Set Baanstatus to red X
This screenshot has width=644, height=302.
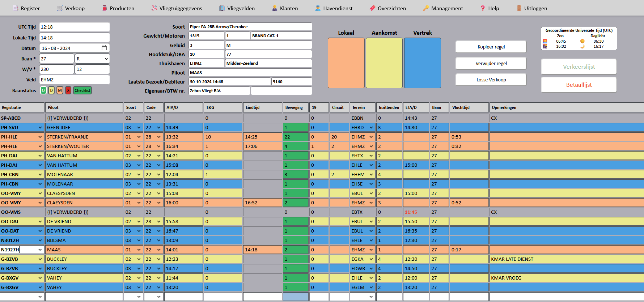coord(68,90)
